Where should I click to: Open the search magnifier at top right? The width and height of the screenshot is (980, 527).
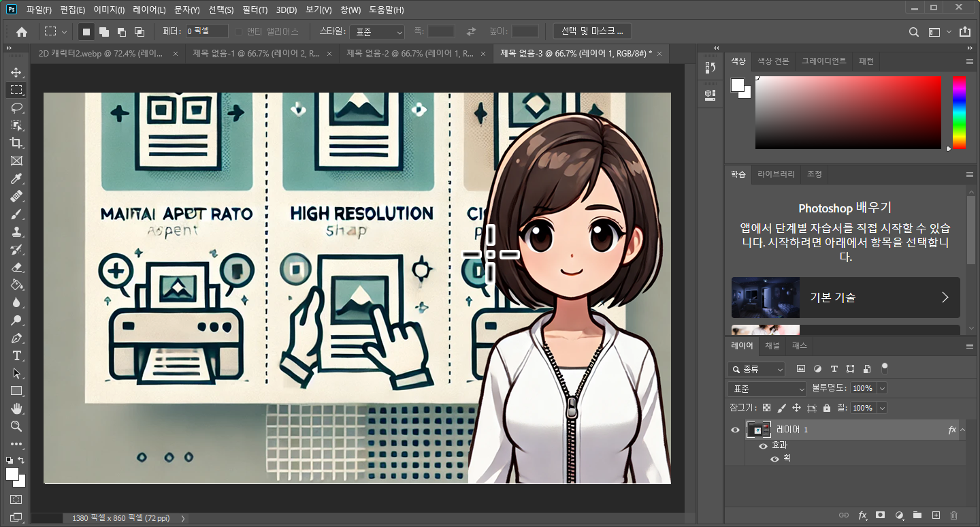[x=914, y=32]
